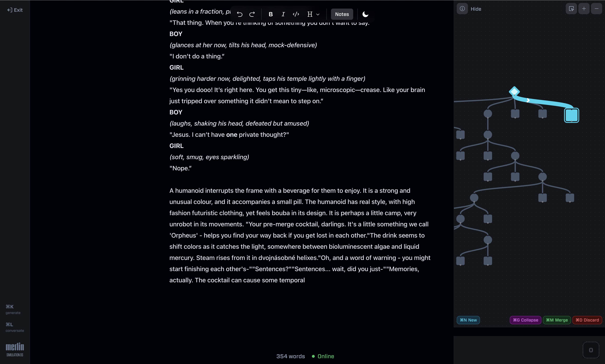Zoom in the tree with the plus

(584, 9)
